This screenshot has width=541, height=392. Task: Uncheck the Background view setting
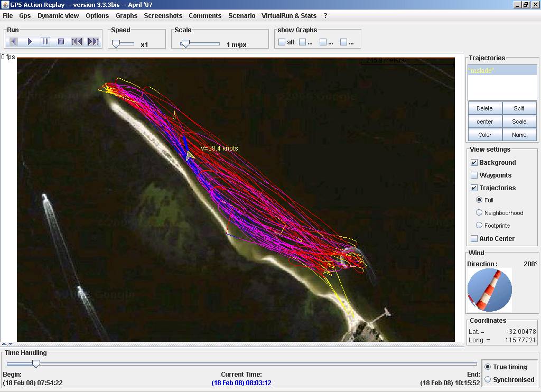click(x=474, y=163)
